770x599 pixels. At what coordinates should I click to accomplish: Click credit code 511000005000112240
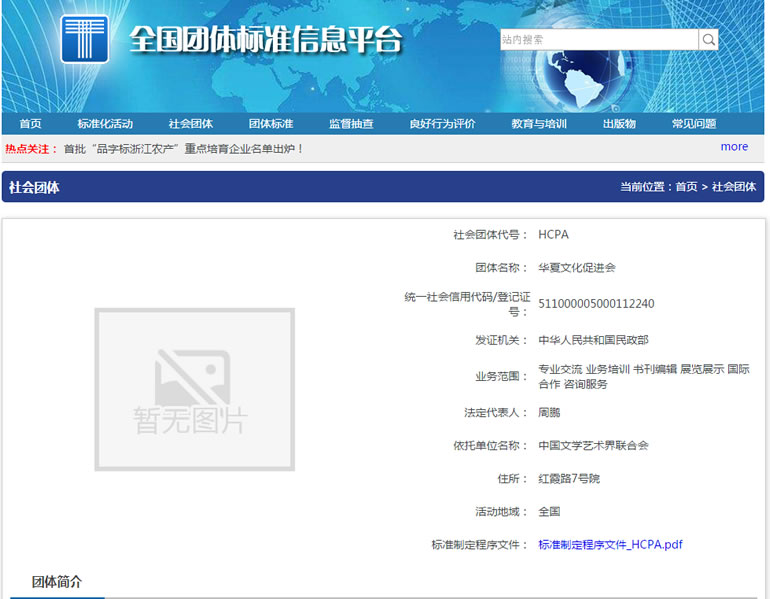pos(596,304)
